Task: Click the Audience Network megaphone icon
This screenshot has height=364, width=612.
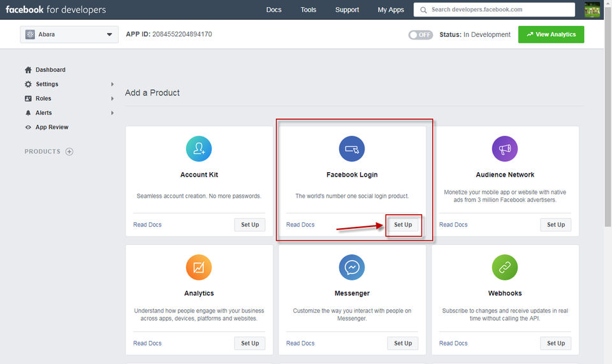Action: [x=505, y=149]
